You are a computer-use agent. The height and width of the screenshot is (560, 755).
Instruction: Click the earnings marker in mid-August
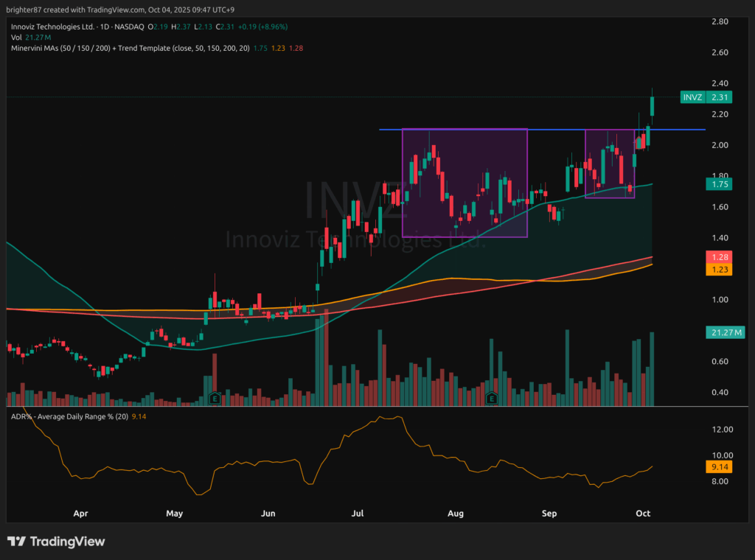tap(491, 399)
